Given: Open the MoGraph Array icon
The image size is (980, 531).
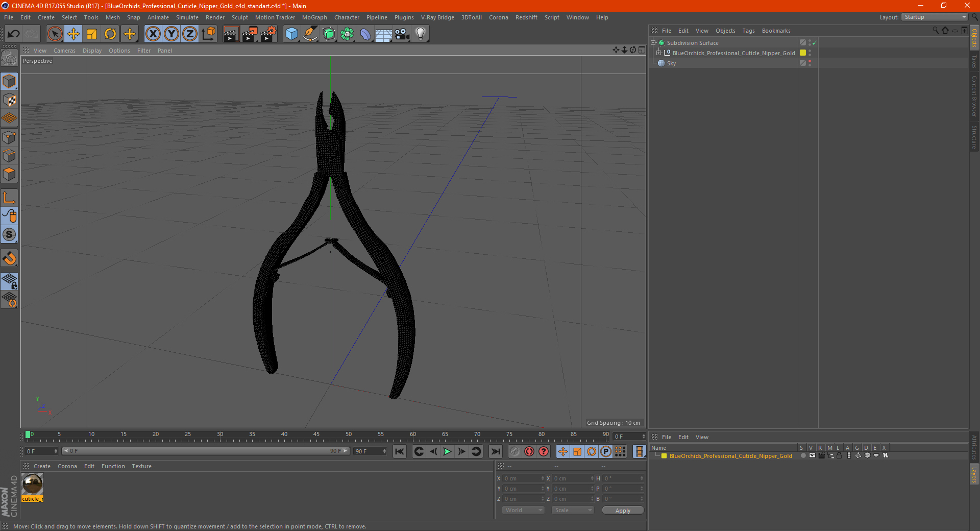Looking at the screenshot, I should click(x=347, y=34).
